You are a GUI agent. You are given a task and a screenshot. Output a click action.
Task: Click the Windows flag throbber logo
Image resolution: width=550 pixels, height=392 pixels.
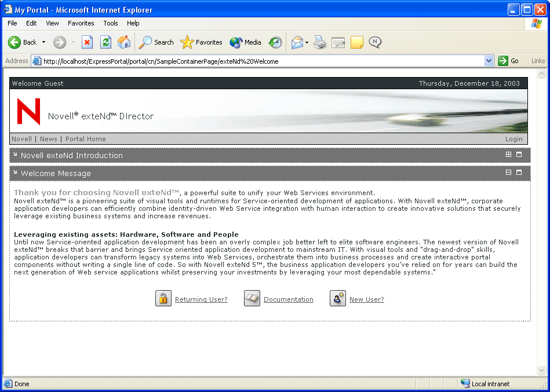(x=537, y=24)
